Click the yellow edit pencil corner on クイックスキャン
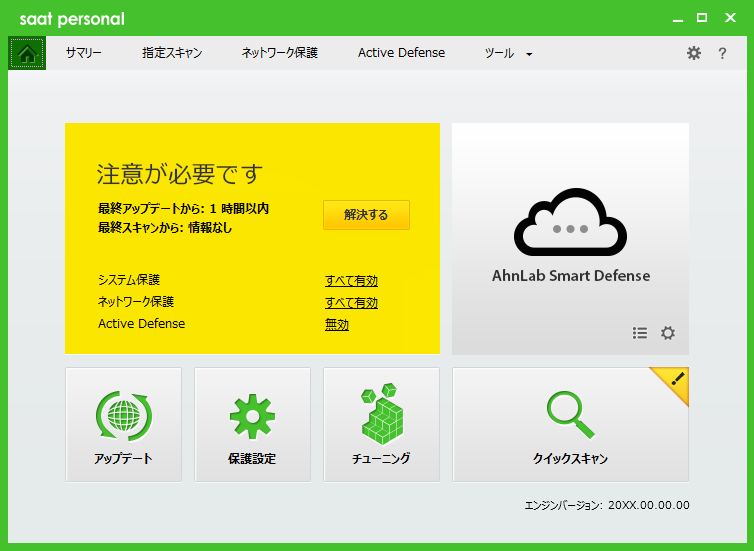The image size is (754, 551). pyautogui.click(x=676, y=381)
